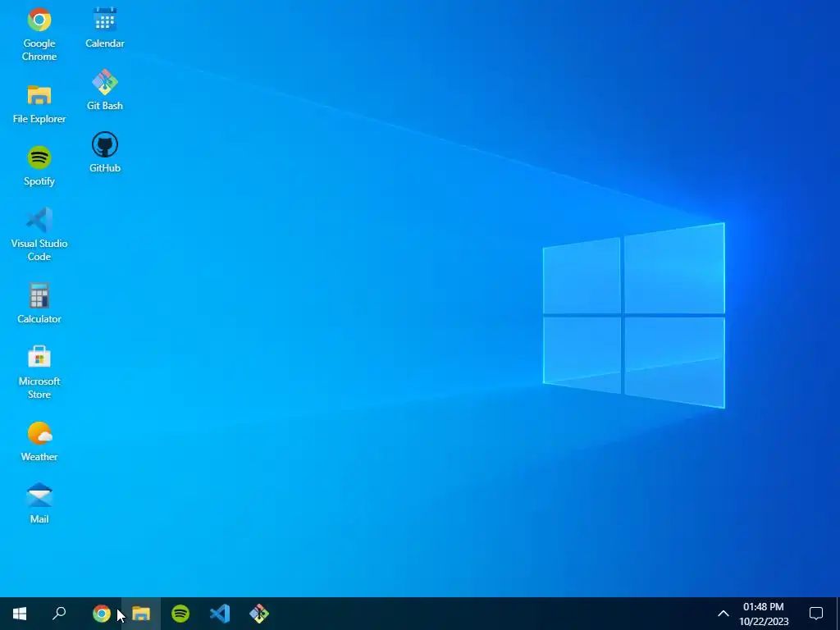Open the notification action center
This screenshot has height=630, width=840.
click(x=816, y=614)
